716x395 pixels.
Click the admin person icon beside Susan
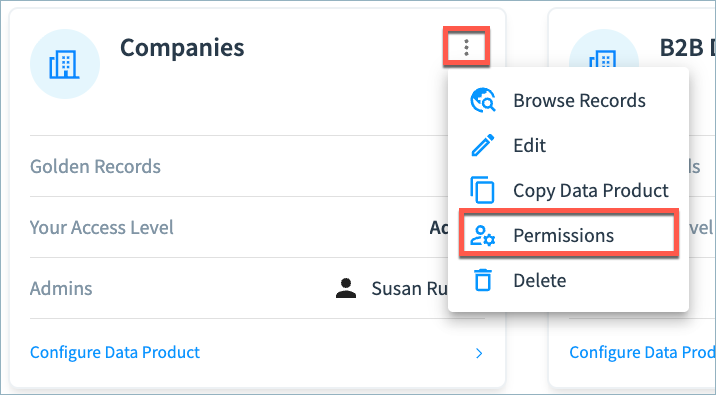pos(346,289)
